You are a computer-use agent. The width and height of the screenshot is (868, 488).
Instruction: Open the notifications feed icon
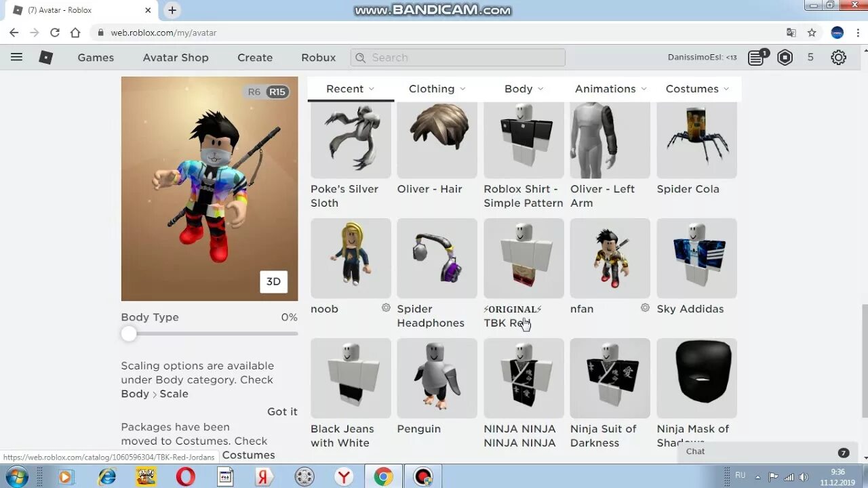[757, 58]
